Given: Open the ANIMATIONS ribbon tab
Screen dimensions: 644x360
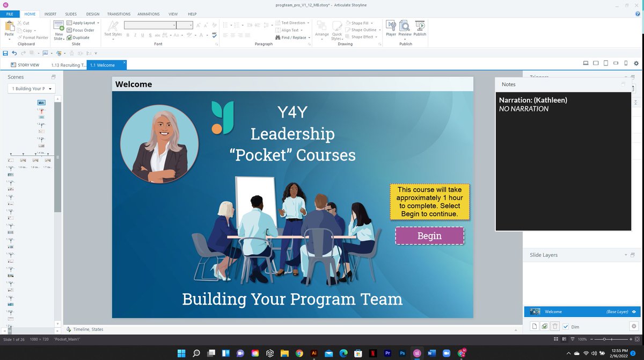Looking at the screenshot, I should [148, 14].
